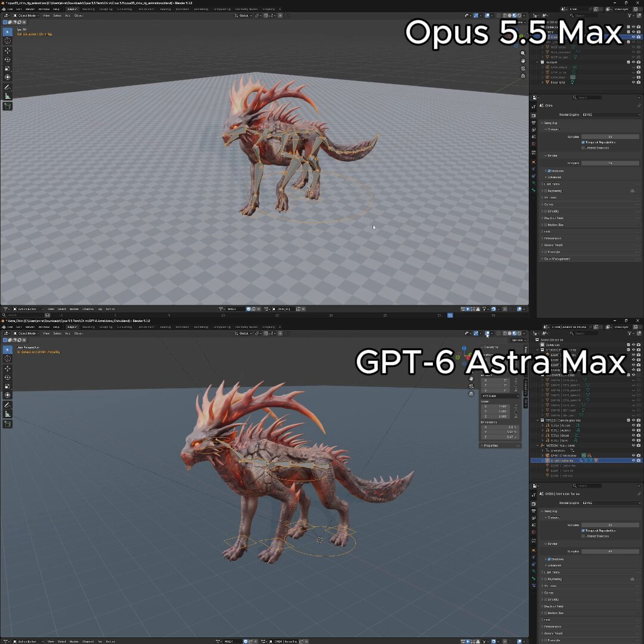644x644 pixels.
Task: Select the Cursor tool in top Blender window
Action: click(x=7, y=41)
